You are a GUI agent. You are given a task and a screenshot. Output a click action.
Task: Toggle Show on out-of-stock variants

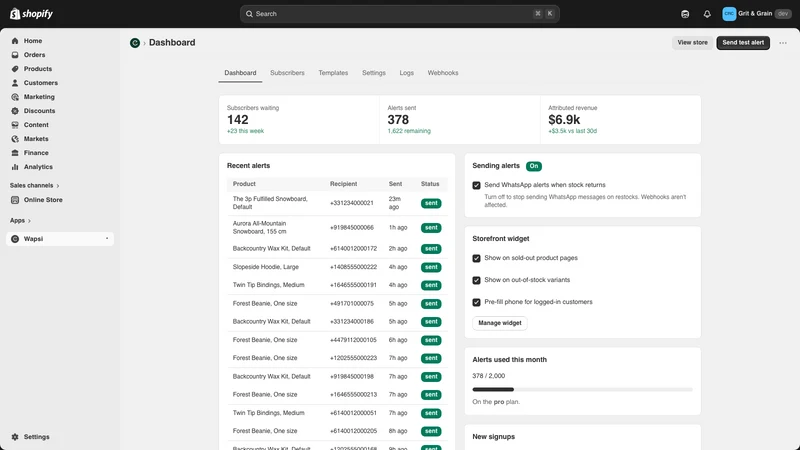click(476, 280)
